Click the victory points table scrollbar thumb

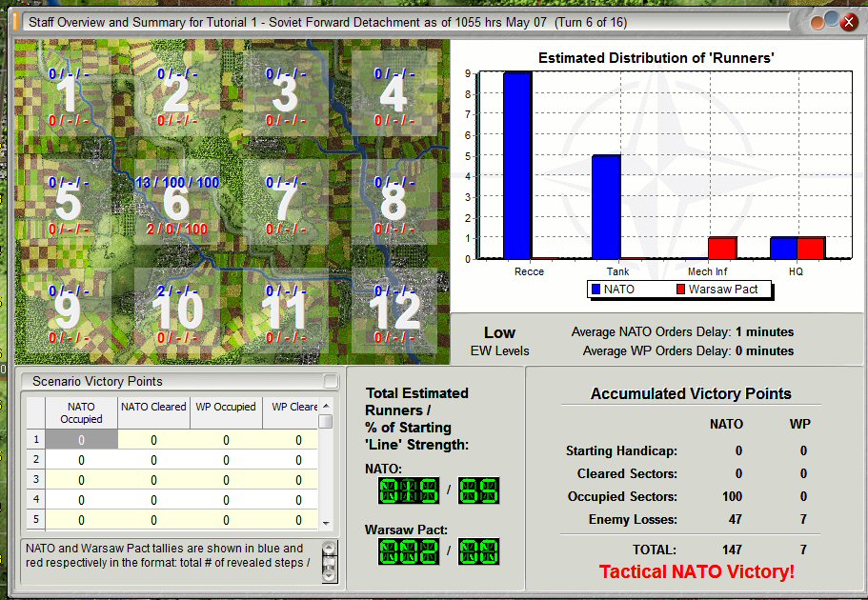coord(326,421)
